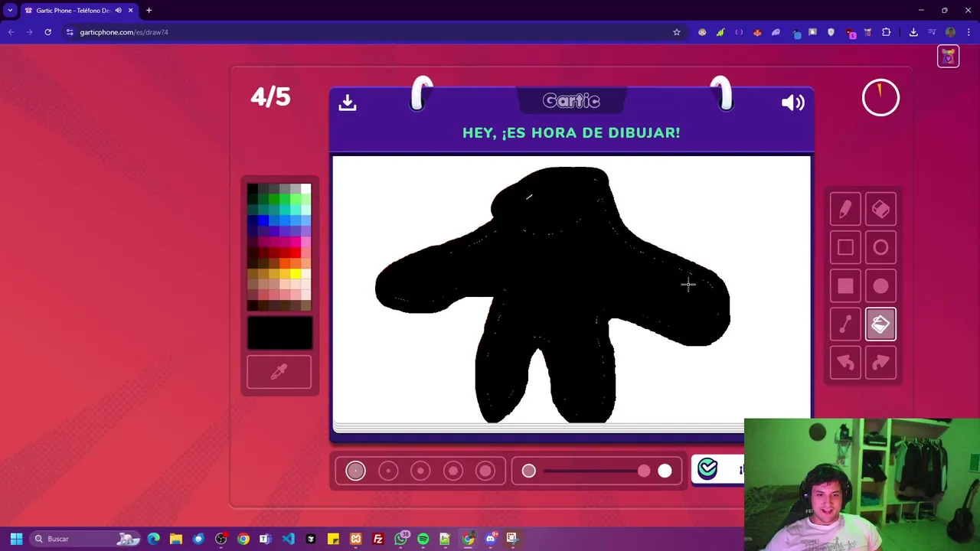Open the tab search dropdown arrow
The image size is (980, 551).
tap(10, 11)
